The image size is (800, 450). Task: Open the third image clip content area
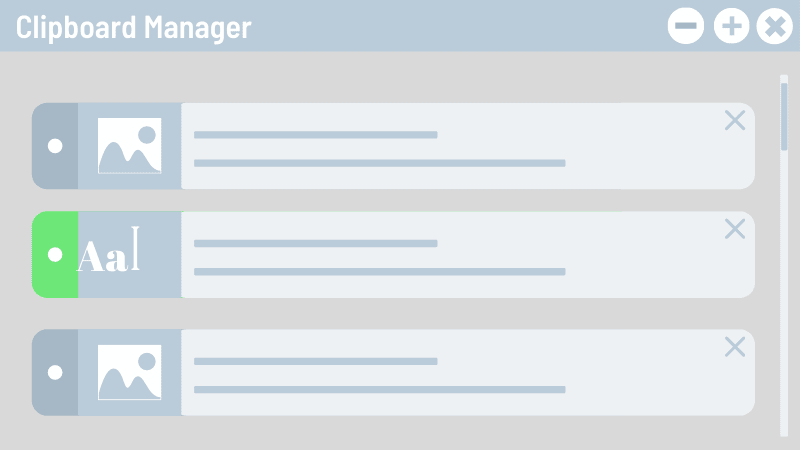pos(468,372)
